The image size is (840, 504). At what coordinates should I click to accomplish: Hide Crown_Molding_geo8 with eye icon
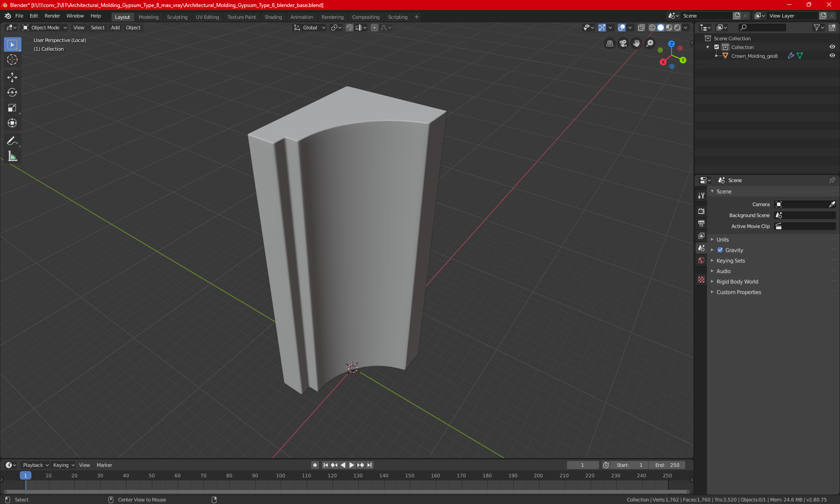coord(832,56)
